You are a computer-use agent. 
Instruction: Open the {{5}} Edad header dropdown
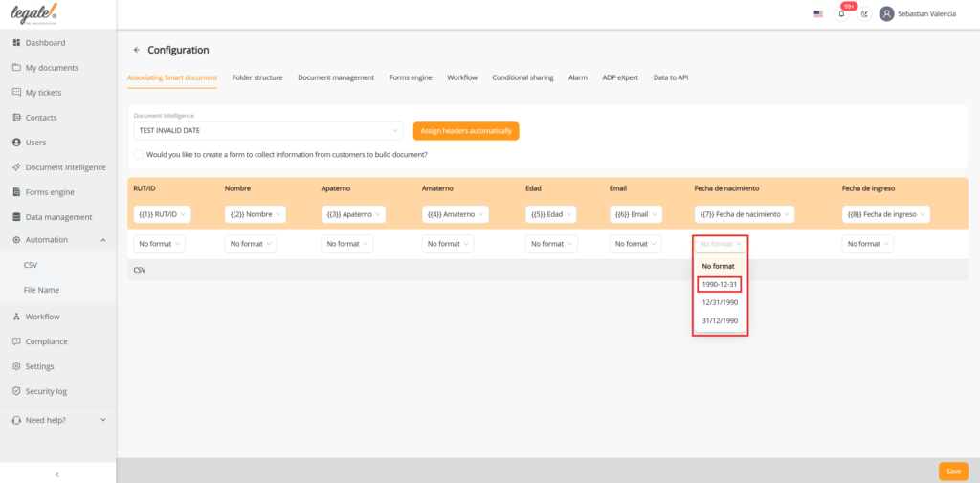click(x=550, y=214)
